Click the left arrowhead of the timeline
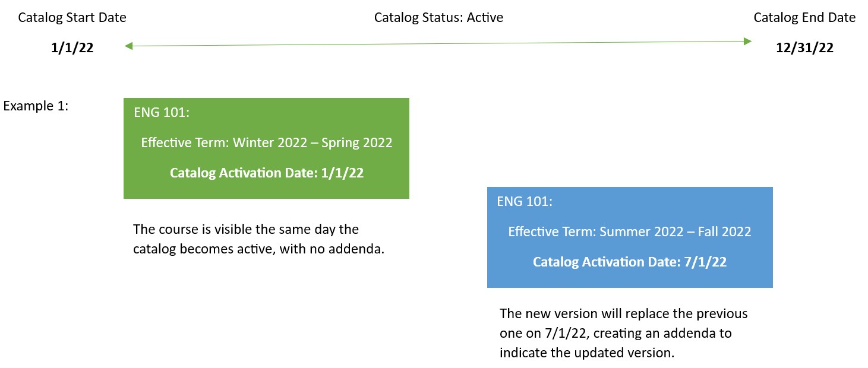868x368 pixels. pos(128,46)
